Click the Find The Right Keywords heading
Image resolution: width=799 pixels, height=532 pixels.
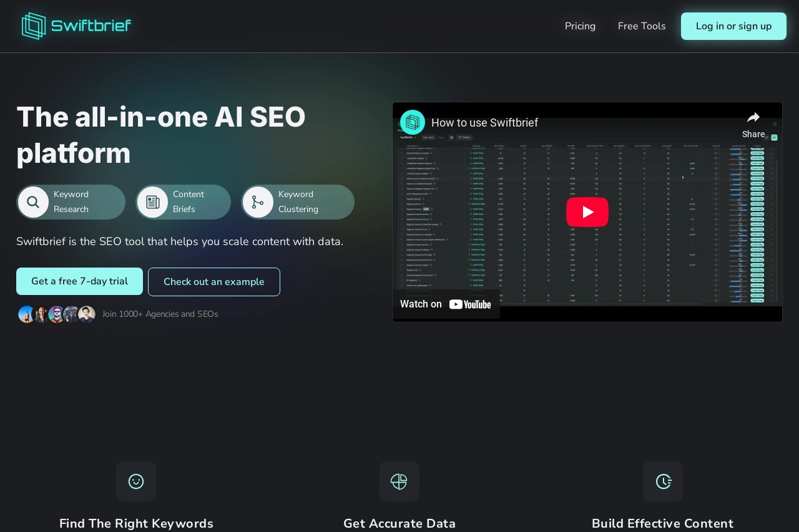[x=136, y=523]
